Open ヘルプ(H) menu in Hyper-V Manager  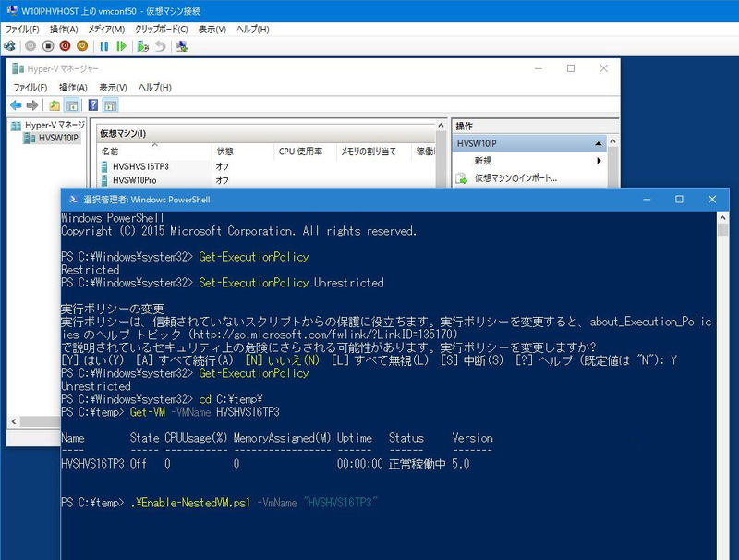click(155, 87)
